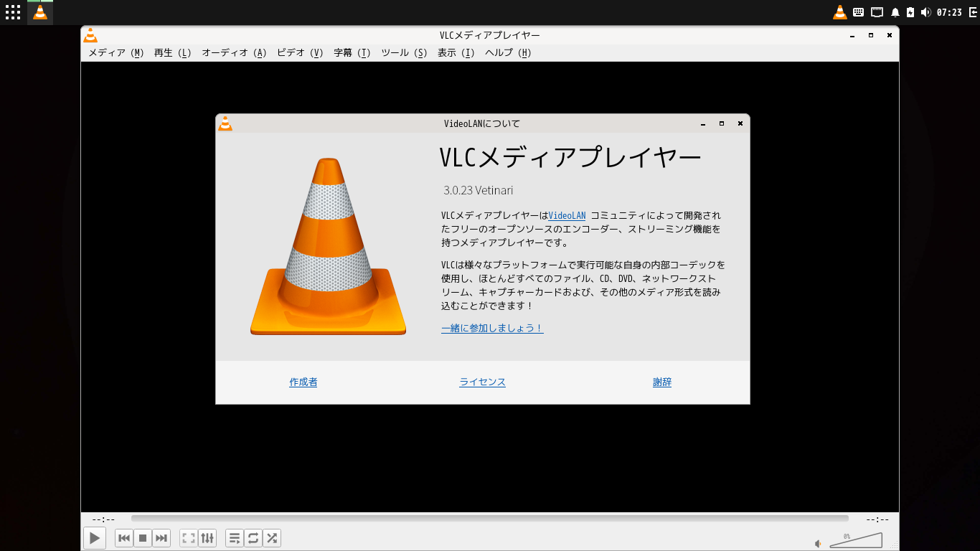980x551 pixels.
Task: Maximize the main VLCメディアプレイヤー window
Action: click(871, 35)
